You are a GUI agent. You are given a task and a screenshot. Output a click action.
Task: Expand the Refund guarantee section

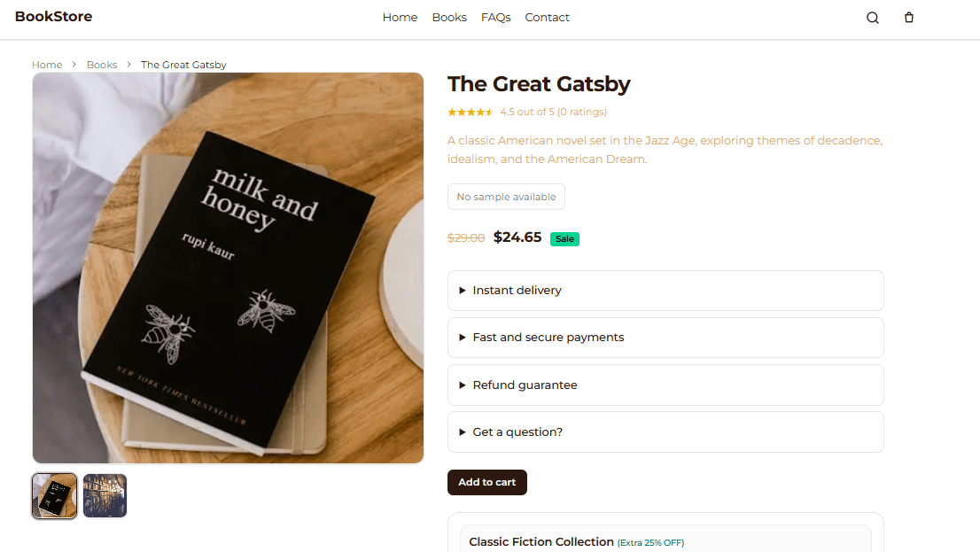click(665, 385)
